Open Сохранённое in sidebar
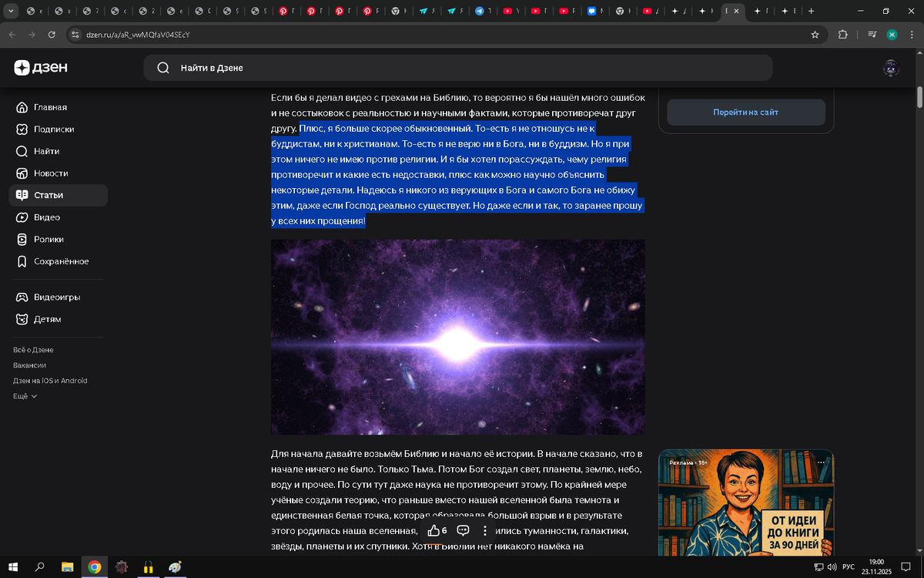The height and width of the screenshot is (578, 924). [x=59, y=261]
